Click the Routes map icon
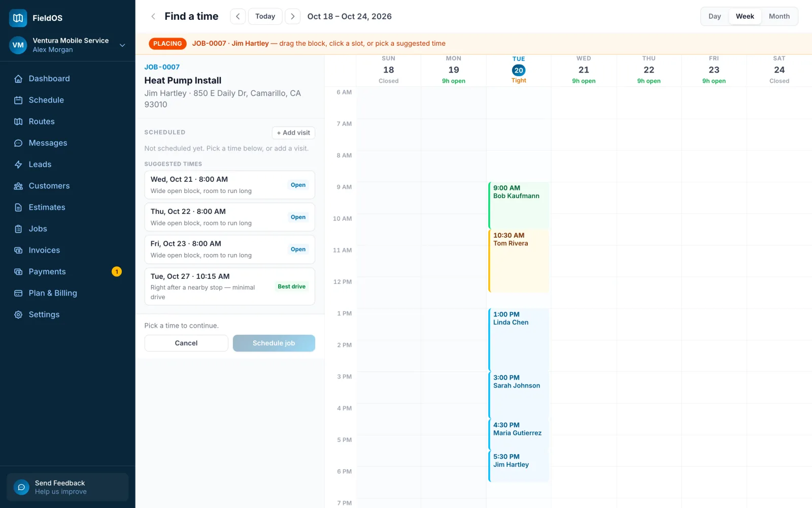The image size is (812, 508). click(x=18, y=121)
